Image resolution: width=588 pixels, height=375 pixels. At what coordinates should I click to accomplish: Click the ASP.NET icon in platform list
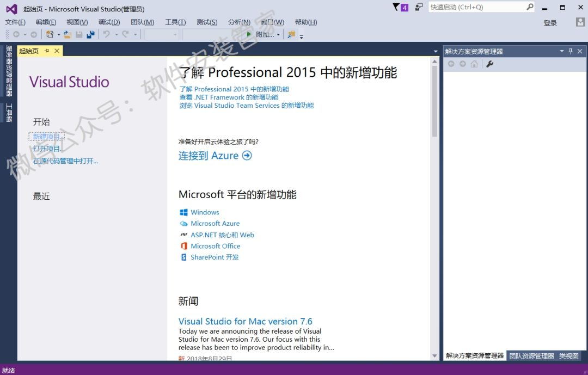[184, 235]
